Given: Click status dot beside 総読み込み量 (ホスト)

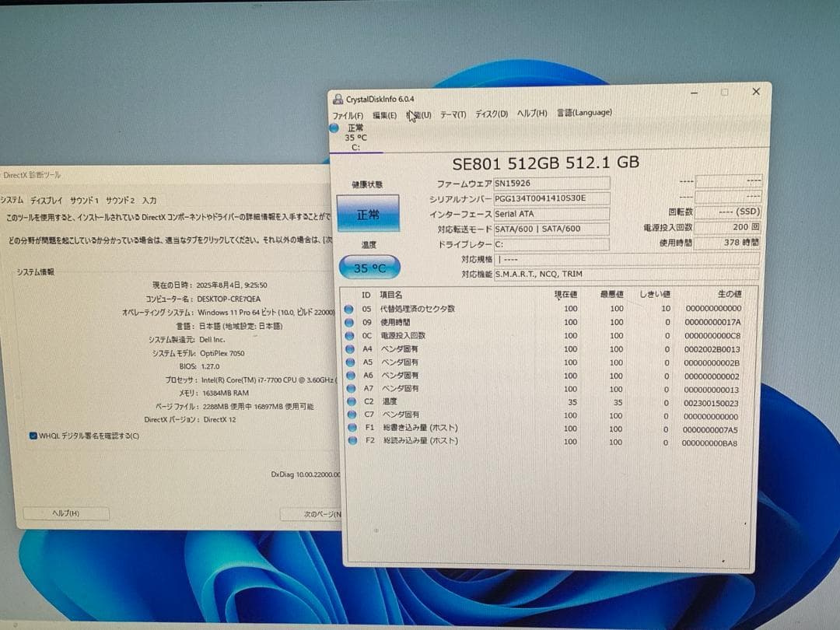Looking at the screenshot, I should pyautogui.click(x=351, y=441).
